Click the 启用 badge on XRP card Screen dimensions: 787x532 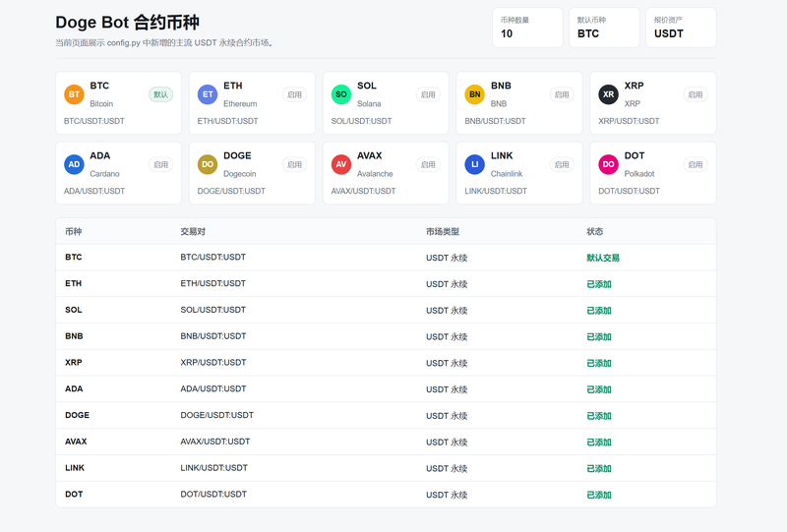pyautogui.click(x=696, y=94)
